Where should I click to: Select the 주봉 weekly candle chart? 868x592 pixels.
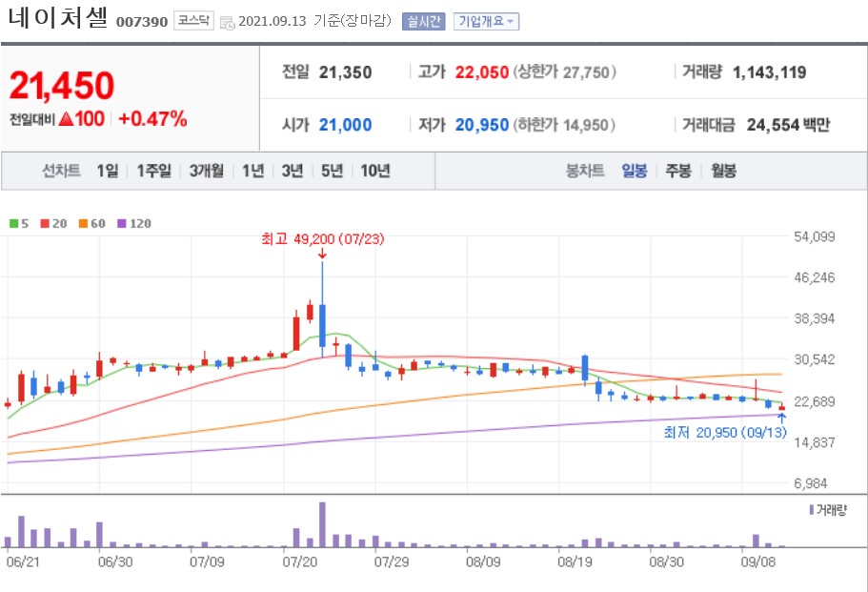pos(678,171)
